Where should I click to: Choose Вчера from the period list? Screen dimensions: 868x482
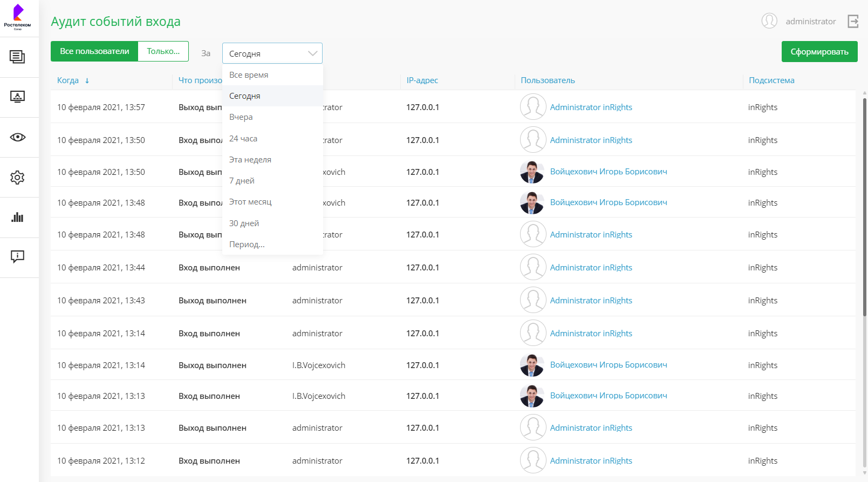tap(272, 117)
